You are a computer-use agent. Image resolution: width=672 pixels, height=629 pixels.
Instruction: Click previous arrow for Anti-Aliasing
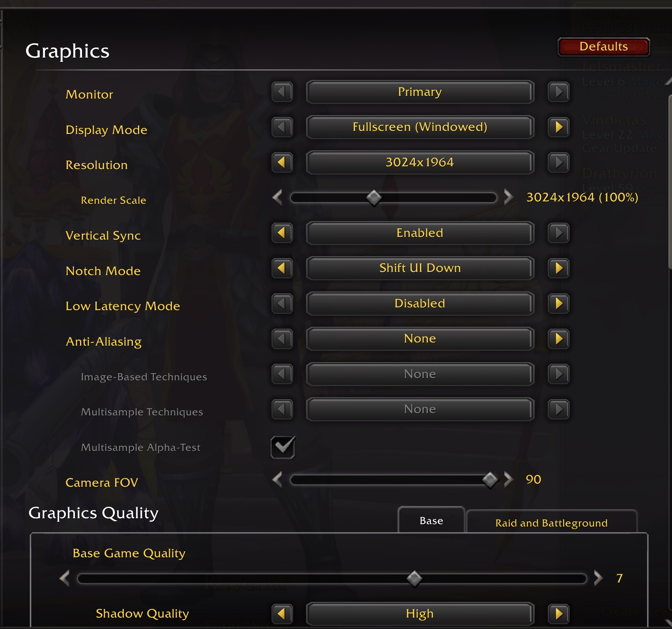pyautogui.click(x=282, y=339)
